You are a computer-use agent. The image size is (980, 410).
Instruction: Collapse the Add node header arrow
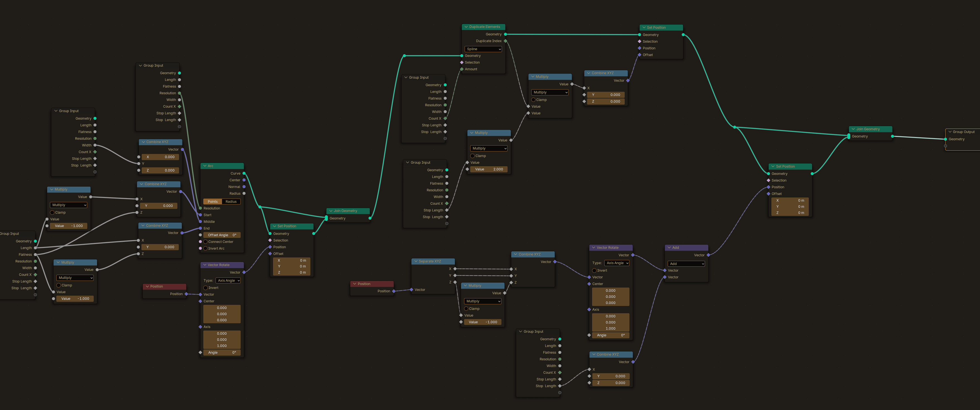(669, 248)
